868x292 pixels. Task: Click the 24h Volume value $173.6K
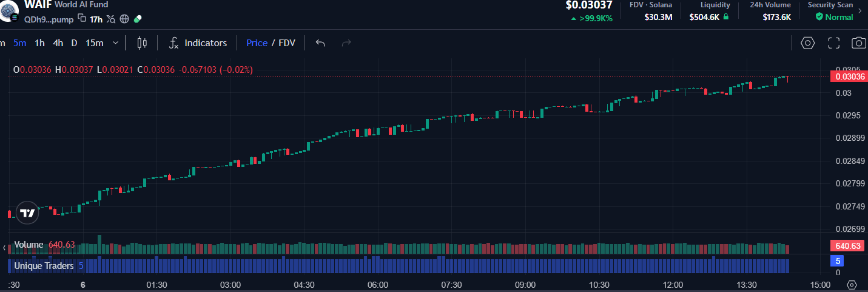(x=776, y=17)
